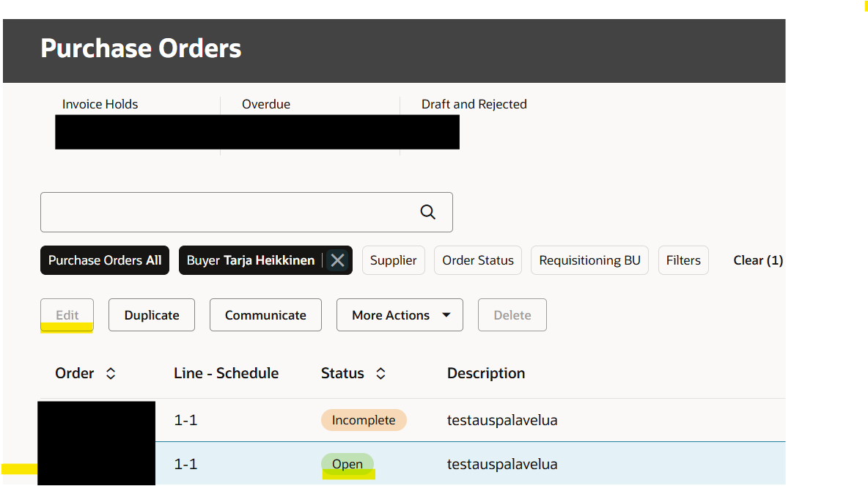Switch to the Invoice Holds tab
868x486 pixels.
pyautogui.click(x=100, y=103)
